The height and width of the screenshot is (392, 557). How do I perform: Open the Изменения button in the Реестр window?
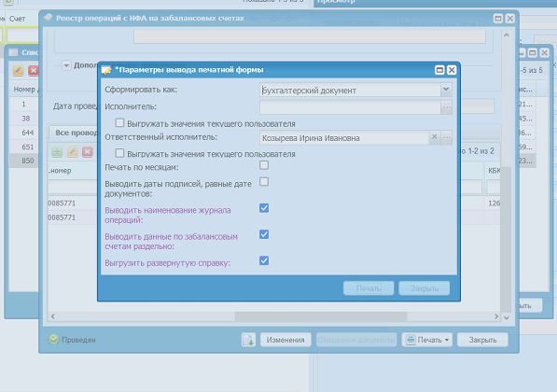(285, 340)
